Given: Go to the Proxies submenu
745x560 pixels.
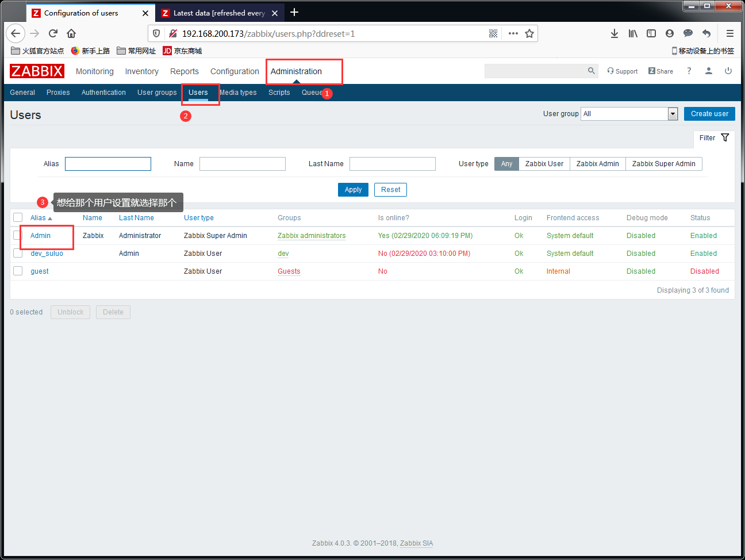Looking at the screenshot, I should 58,93.
